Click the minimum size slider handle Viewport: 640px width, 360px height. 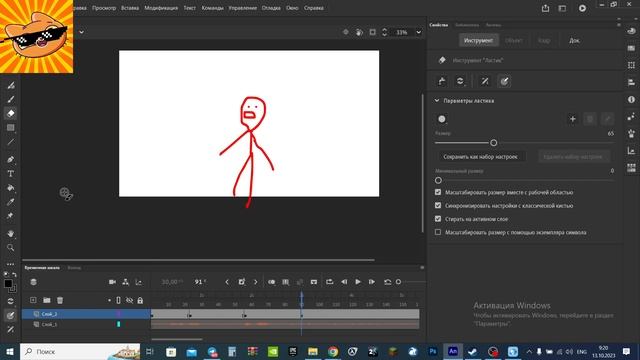click(x=438, y=180)
